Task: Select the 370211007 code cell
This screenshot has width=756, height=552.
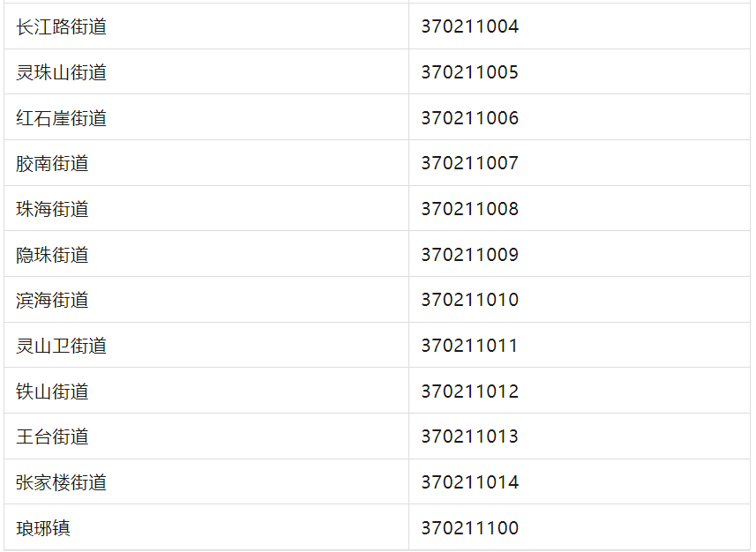Action: click(x=469, y=163)
